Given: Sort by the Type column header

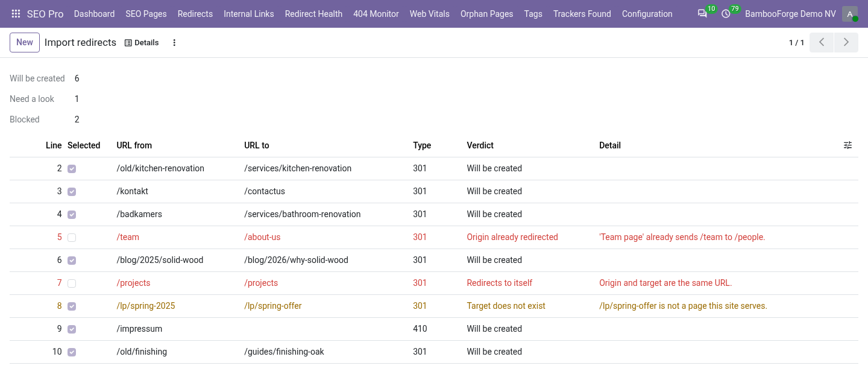Looking at the screenshot, I should [x=422, y=145].
